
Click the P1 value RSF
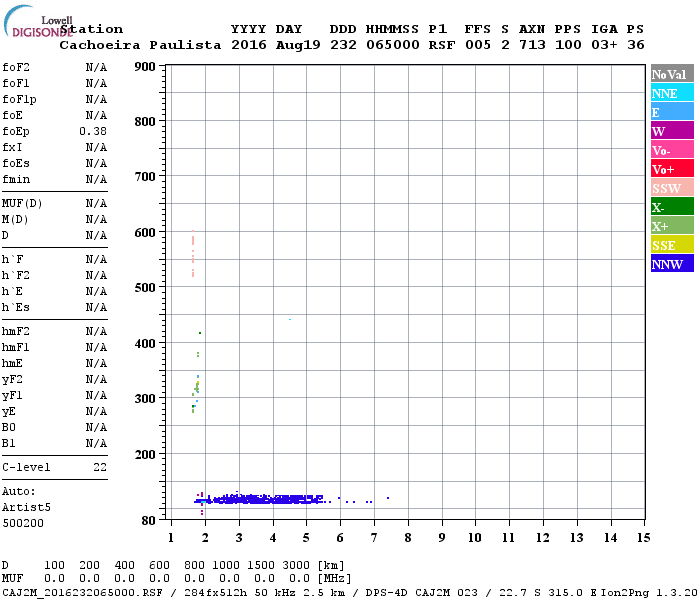(x=442, y=45)
